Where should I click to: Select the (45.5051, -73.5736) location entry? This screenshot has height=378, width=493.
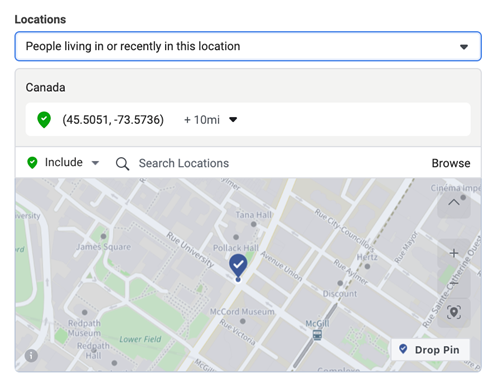[248, 119]
